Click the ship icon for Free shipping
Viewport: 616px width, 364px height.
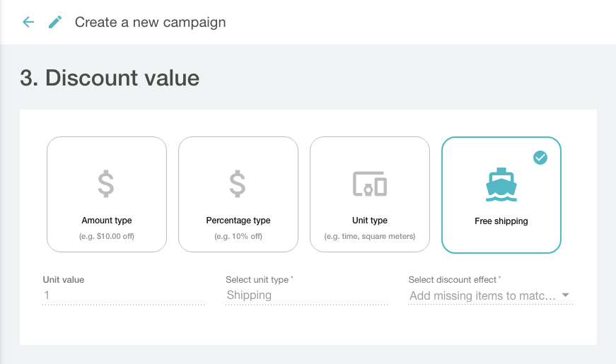(x=501, y=184)
